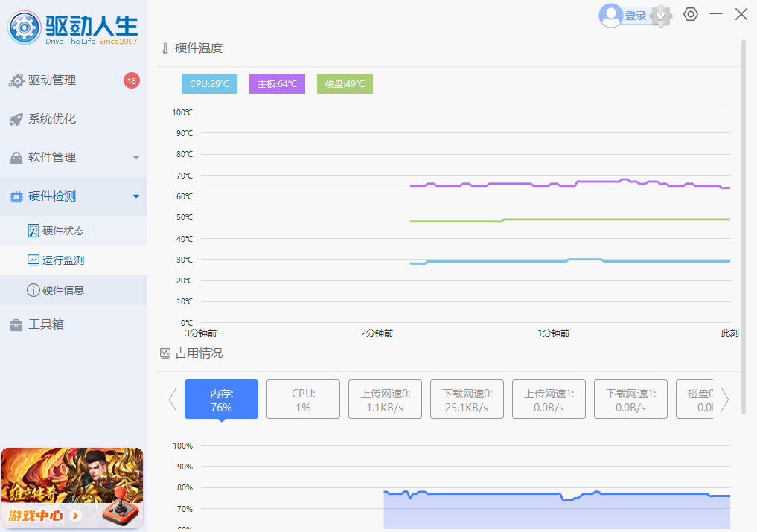Image resolution: width=757 pixels, height=532 pixels.
Task: Click the vertical scrollbar on the right
Action: click(x=743, y=186)
